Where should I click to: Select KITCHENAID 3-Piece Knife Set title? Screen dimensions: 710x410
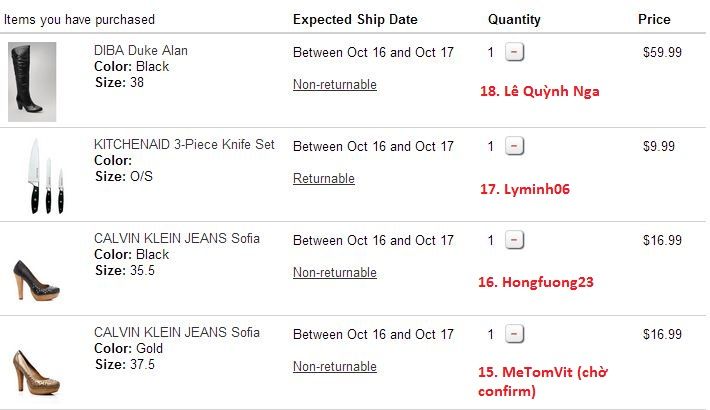(x=184, y=144)
